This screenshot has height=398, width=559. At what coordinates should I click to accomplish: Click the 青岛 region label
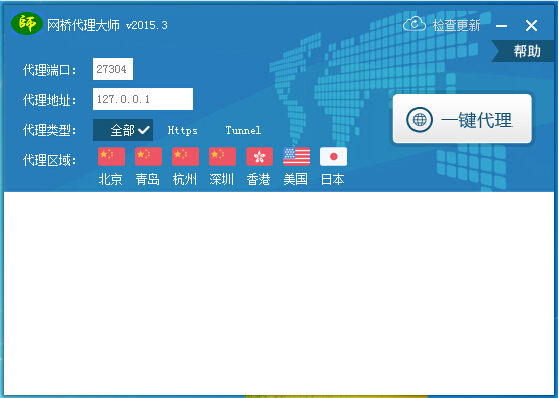point(148,179)
